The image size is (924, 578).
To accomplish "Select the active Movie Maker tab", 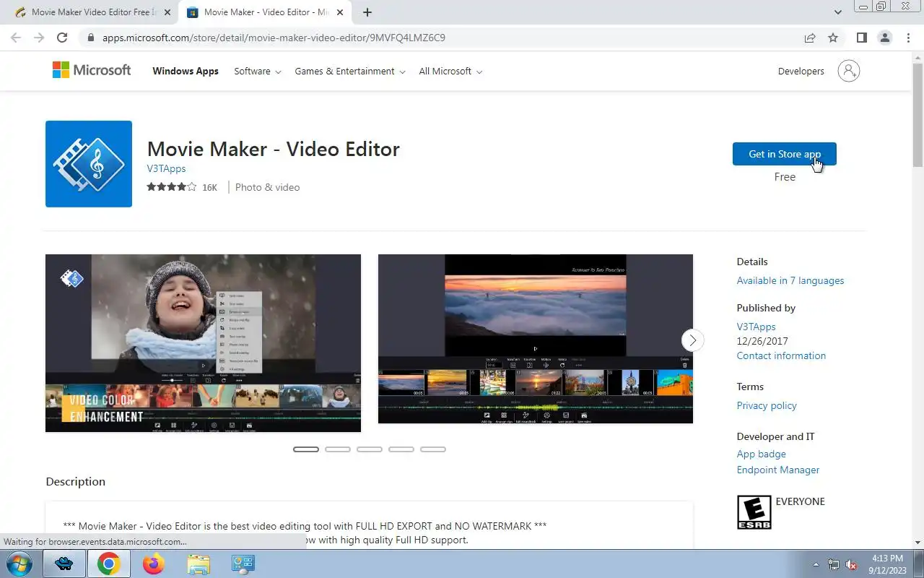I will (x=264, y=12).
